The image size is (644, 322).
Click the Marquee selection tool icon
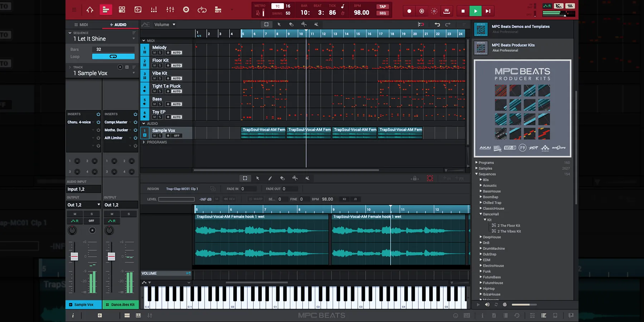266,24
